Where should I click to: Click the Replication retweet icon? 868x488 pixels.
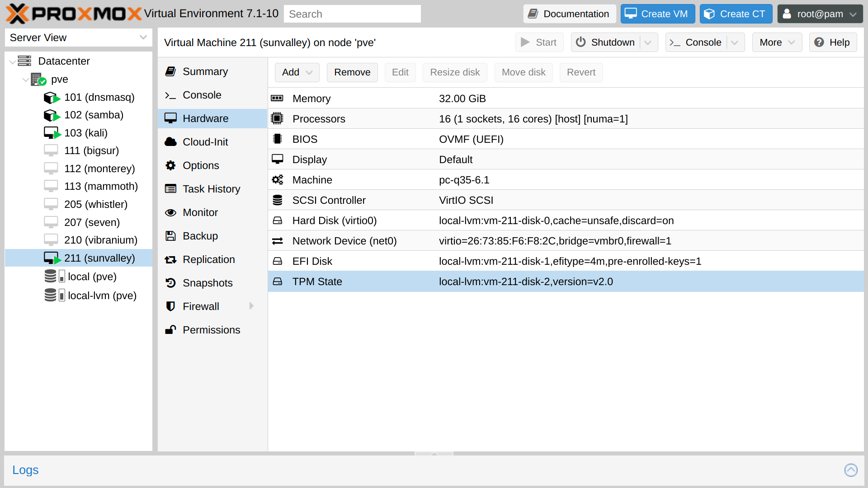pyautogui.click(x=170, y=259)
